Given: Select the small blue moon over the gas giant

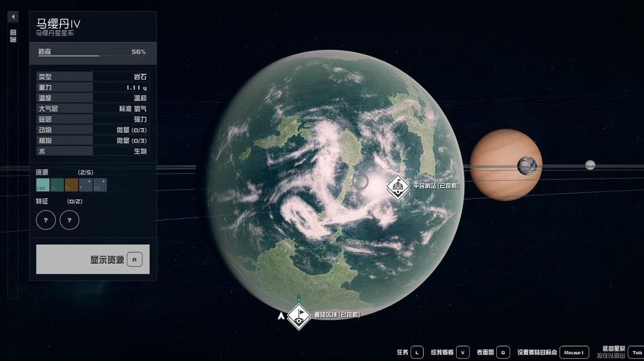Looking at the screenshot, I should 527,166.
